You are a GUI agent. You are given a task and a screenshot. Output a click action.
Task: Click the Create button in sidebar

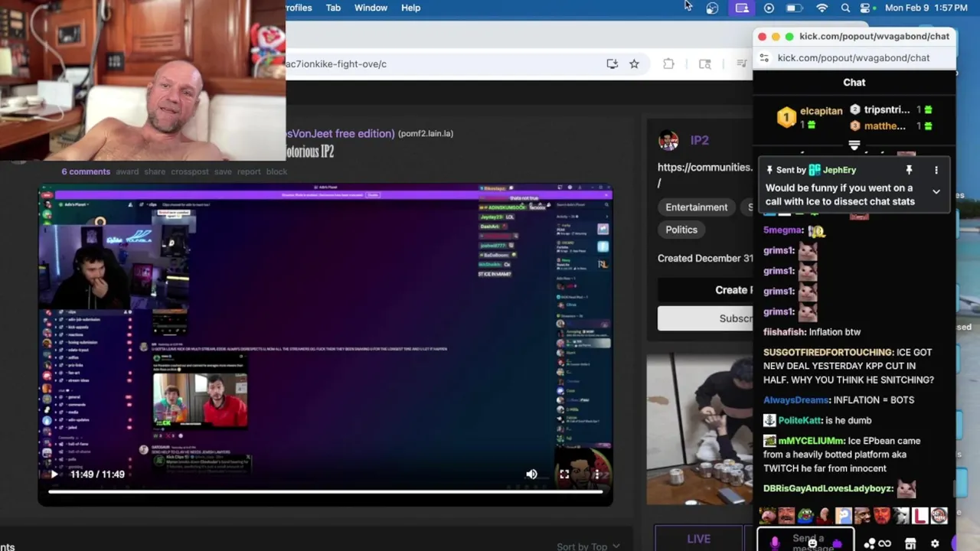point(705,290)
